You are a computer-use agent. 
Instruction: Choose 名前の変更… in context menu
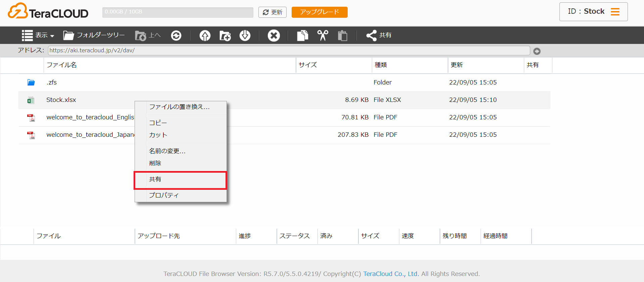pos(181,151)
